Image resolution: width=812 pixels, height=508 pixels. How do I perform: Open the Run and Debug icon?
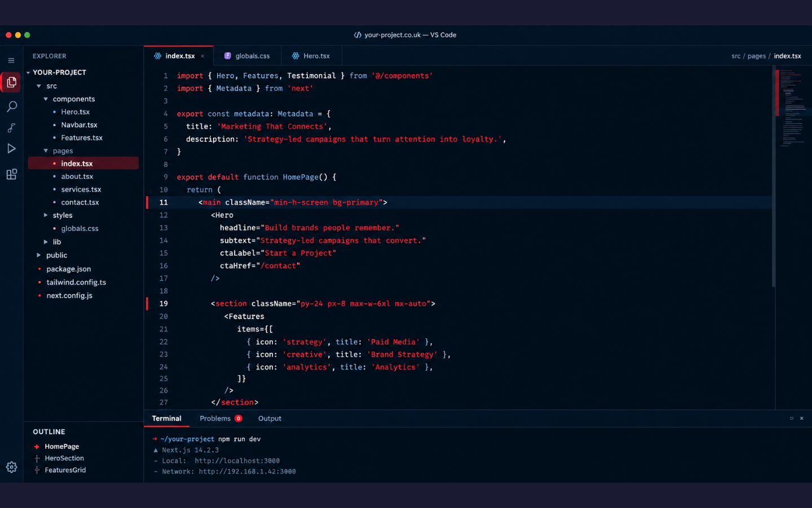11,149
